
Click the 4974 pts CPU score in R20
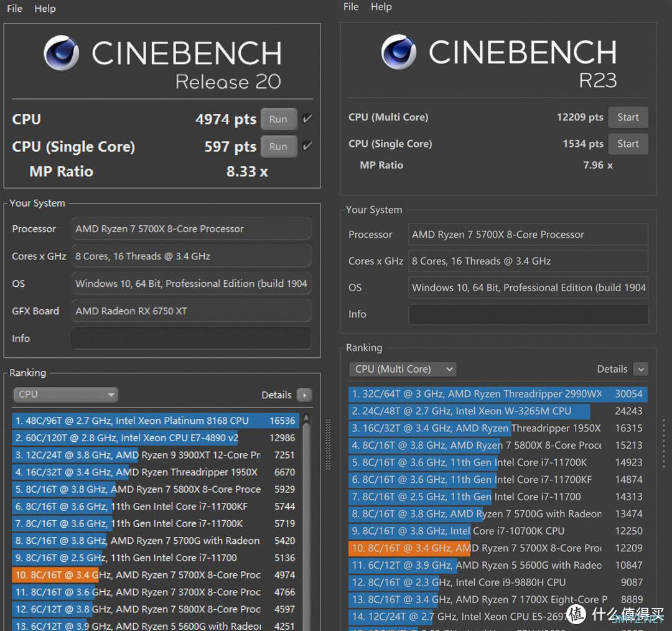coord(226,119)
